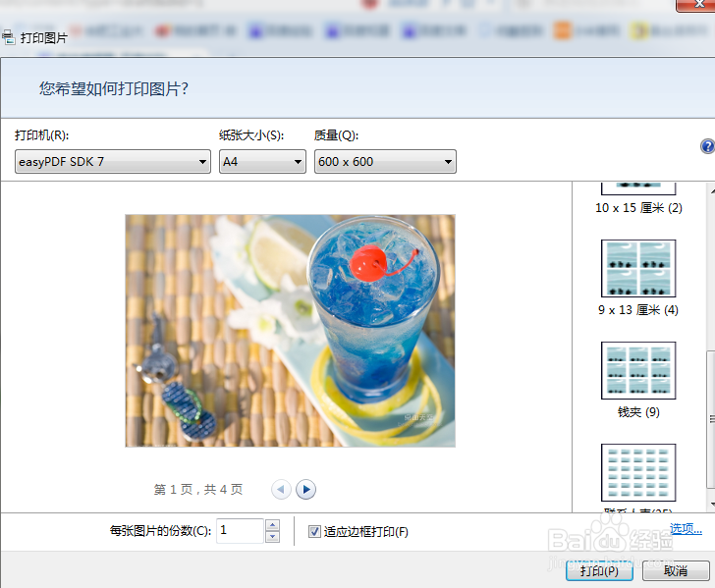
Task: Toggle the 适应边框打印(F) checkbox
Action: tap(314, 531)
